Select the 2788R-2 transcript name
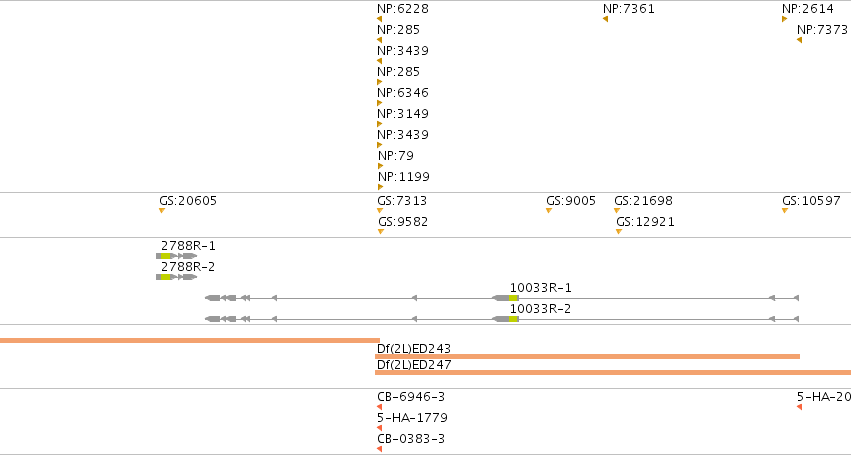This screenshot has width=851, height=455. point(188,267)
